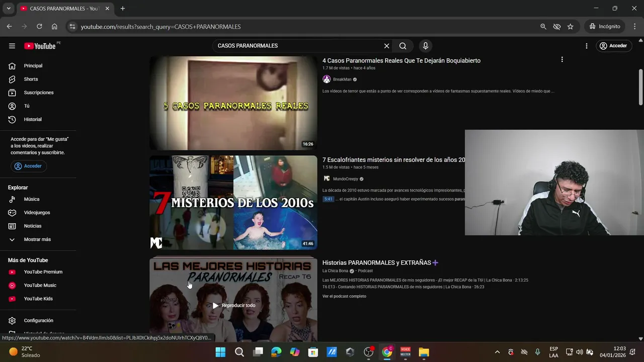This screenshot has width=644, height=362.
Task: Open title 7 Escalofriantes misterios sin resolver
Action: [x=393, y=160]
